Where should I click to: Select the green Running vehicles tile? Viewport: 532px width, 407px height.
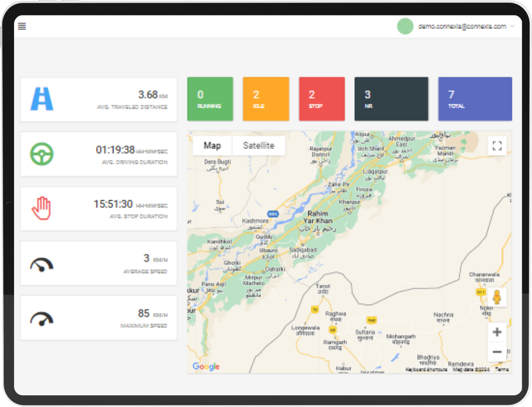(210, 99)
